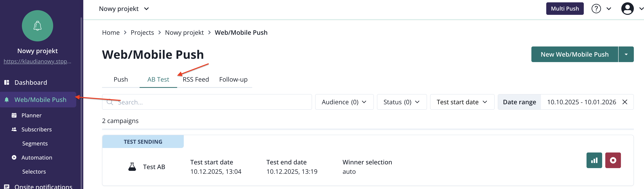
Task: Clear the date range filter
Action: pyautogui.click(x=624, y=102)
